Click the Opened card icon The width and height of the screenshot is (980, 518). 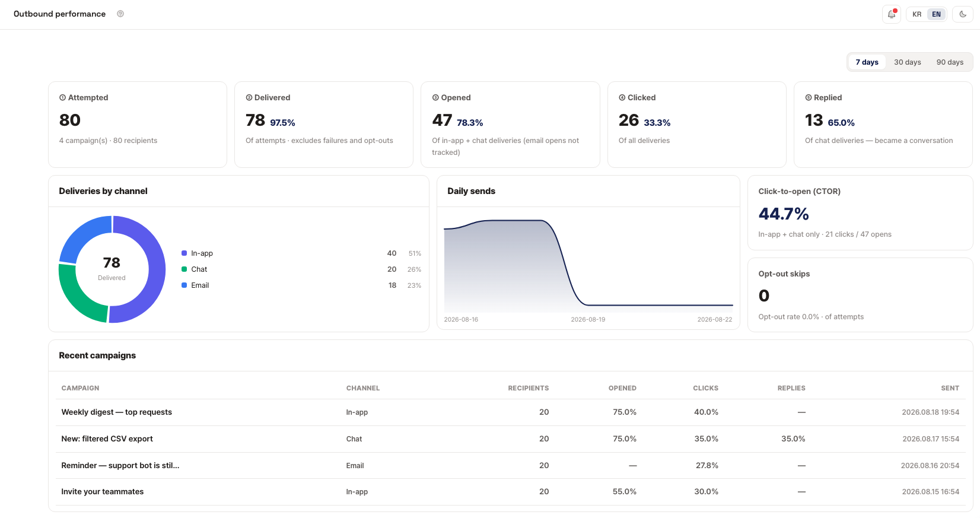point(435,97)
